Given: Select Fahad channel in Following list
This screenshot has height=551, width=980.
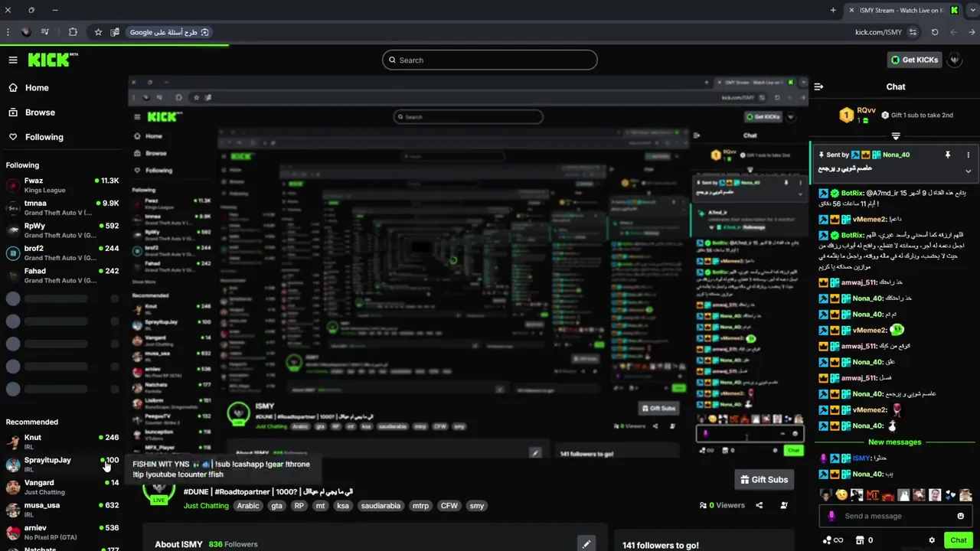Looking at the screenshot, I should pyautogui.click(x=62, y=275).
